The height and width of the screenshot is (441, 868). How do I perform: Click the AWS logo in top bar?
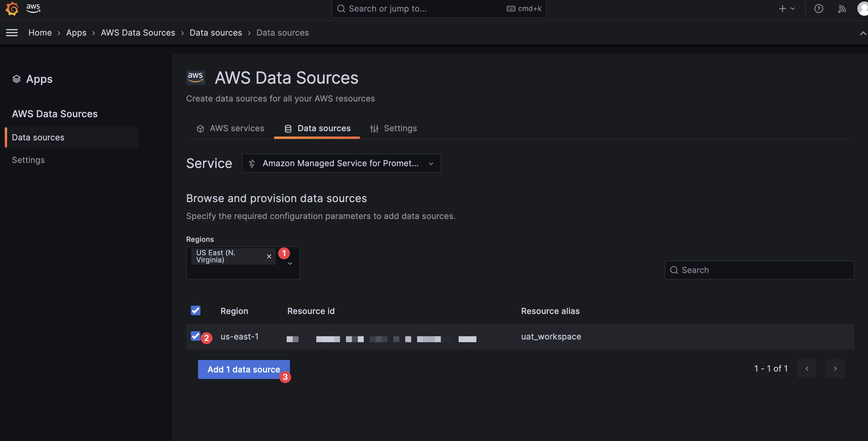coord(33,8)
